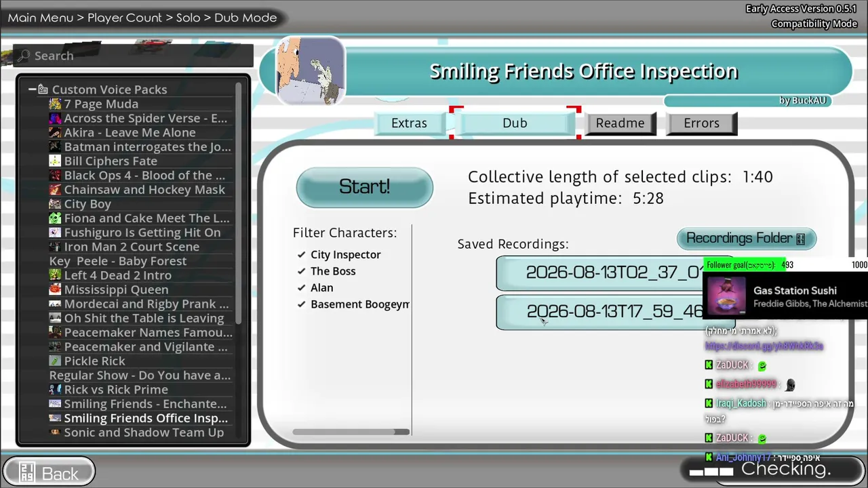Collapse the Custom Voice Packs tree
This screenshot has height=488, width=868.
[32, 89]
